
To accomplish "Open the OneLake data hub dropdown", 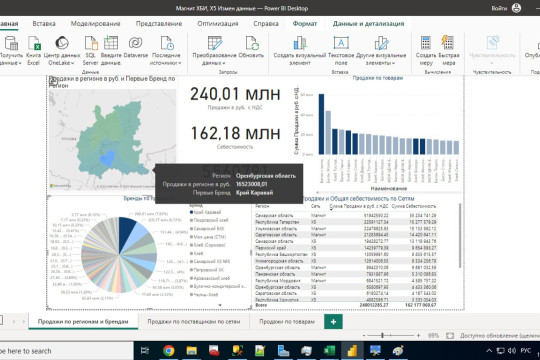I will tap(62, 50).
